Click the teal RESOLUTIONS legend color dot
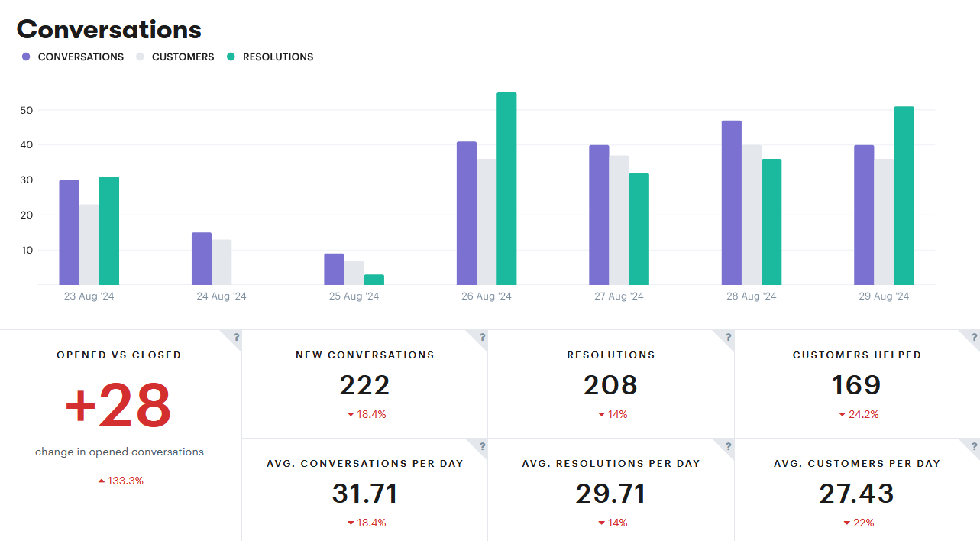Viewport: 980px width, 541px height. [232, 57]
